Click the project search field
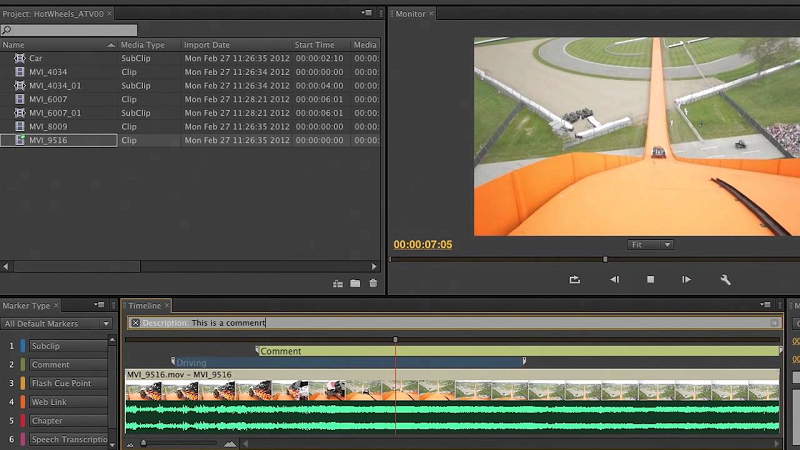Image resolution: width=800 pixels, height=450 pixels. 73,30
